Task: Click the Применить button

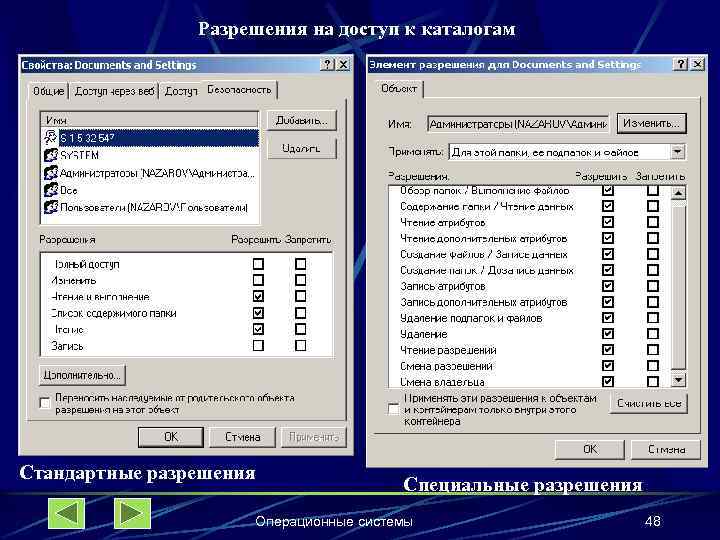Action: pyautogui.click(x=314, y=437)
